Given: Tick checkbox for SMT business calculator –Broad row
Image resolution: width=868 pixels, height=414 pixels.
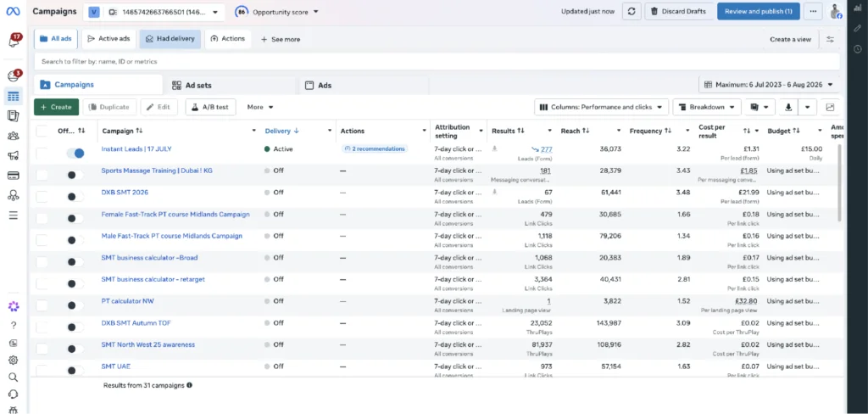Looking at the screenshot, I should coord(42,261).
